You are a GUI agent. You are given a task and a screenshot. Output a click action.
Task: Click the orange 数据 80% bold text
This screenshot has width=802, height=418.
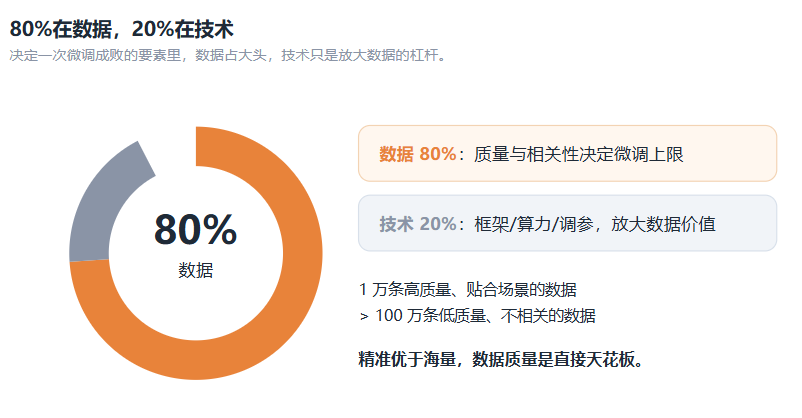coord(417,154)
